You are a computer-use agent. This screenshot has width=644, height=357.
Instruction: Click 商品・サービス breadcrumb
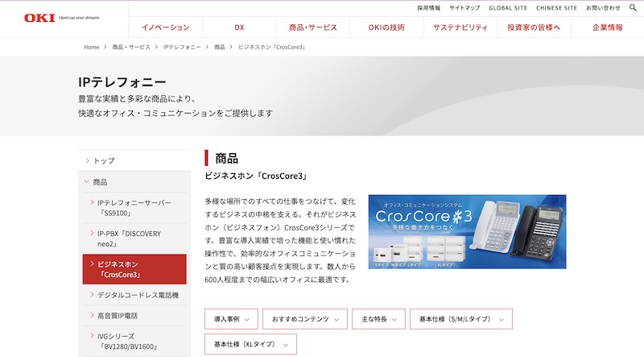point(131,47)
